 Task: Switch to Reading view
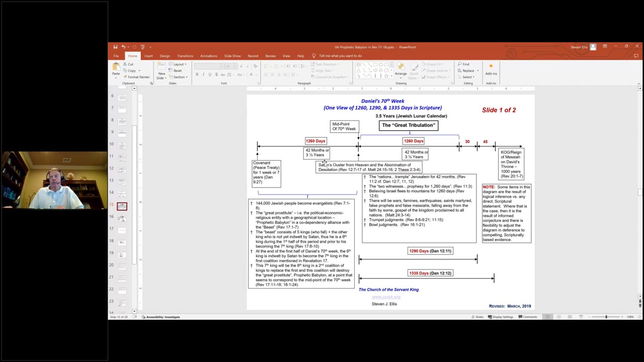click(570, 317)
